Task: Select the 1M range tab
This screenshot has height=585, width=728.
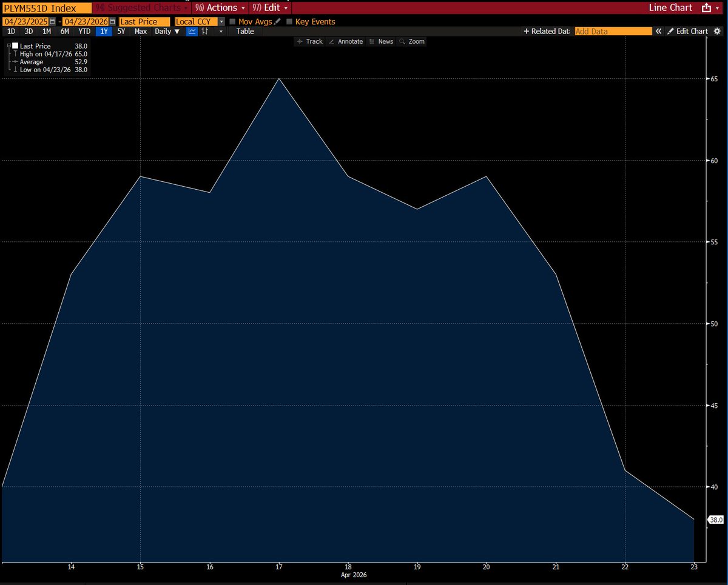Action: [47, 31]
